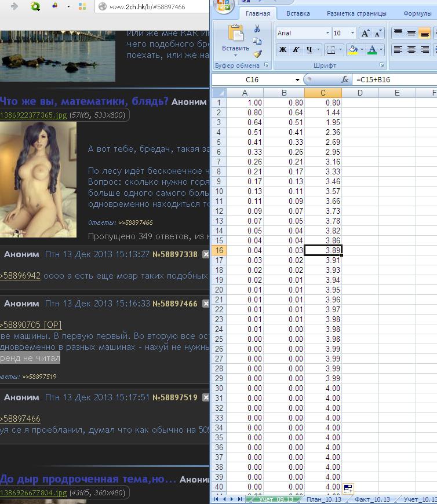Click the insert function fx icon

point(345,79)
